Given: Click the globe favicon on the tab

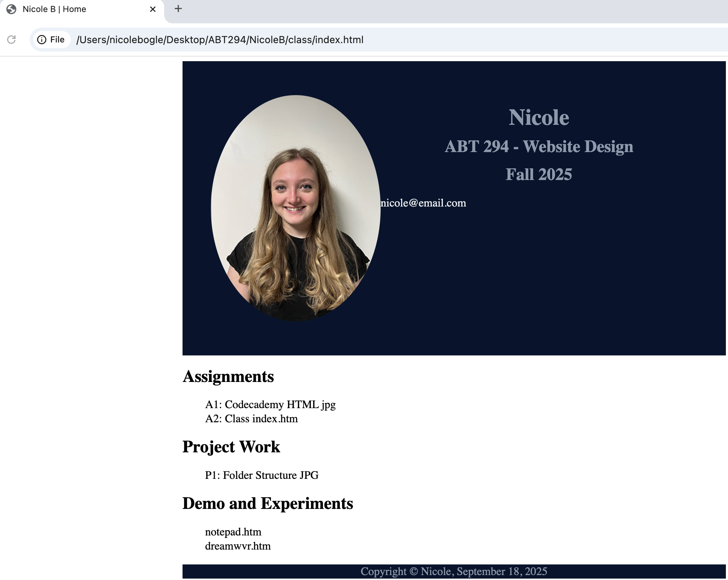Looking at the screenshot, I should pyautogui.click(x=11, y=9).
